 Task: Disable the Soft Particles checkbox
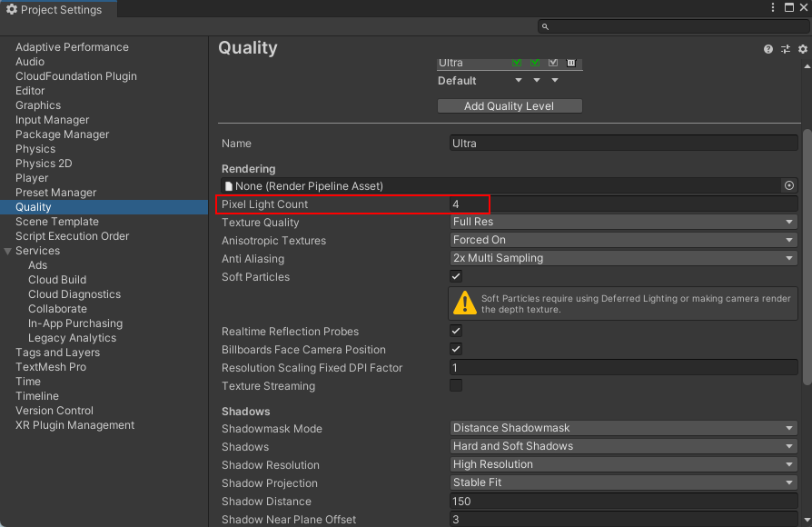click(x=456, y=276)
